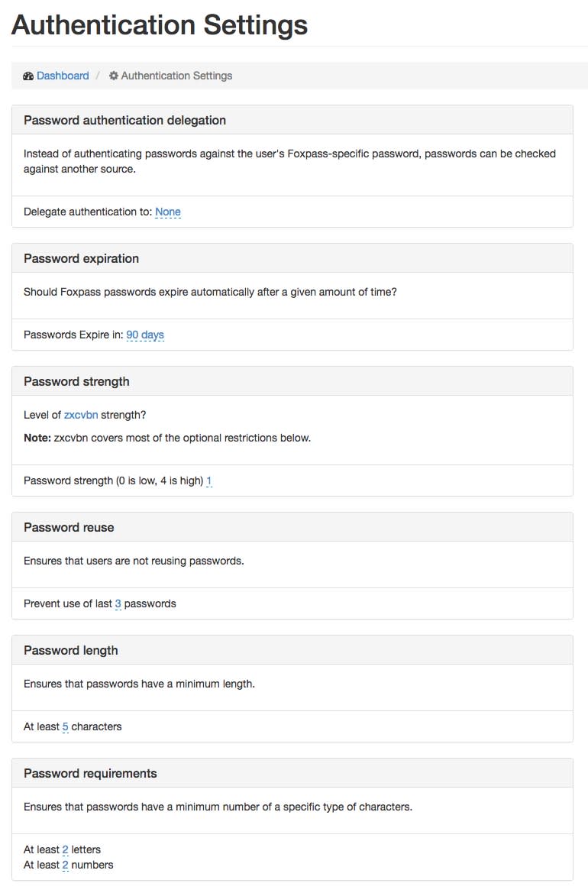Edit the password expiration of 90 days
This screenshot has height=893, width=588.
click(145, 335)
